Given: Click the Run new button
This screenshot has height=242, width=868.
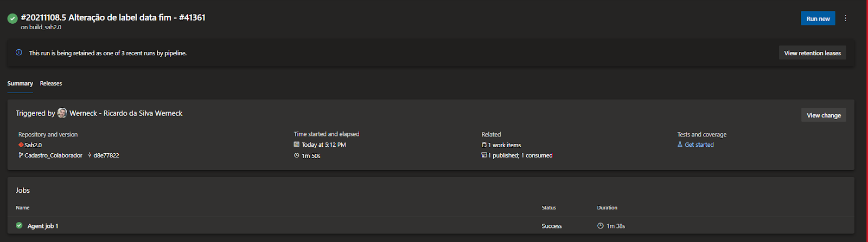Looking at the screenshot, I should [818, 18].
